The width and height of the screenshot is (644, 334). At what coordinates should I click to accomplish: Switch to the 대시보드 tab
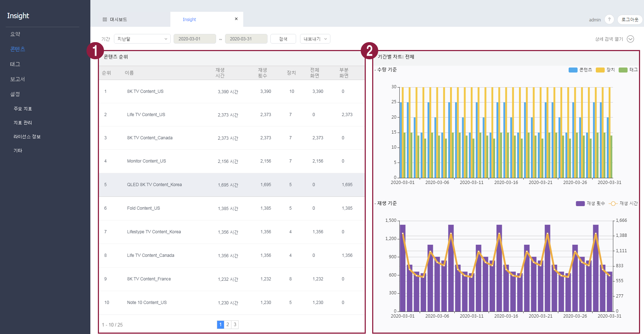[x=118, y=20]
